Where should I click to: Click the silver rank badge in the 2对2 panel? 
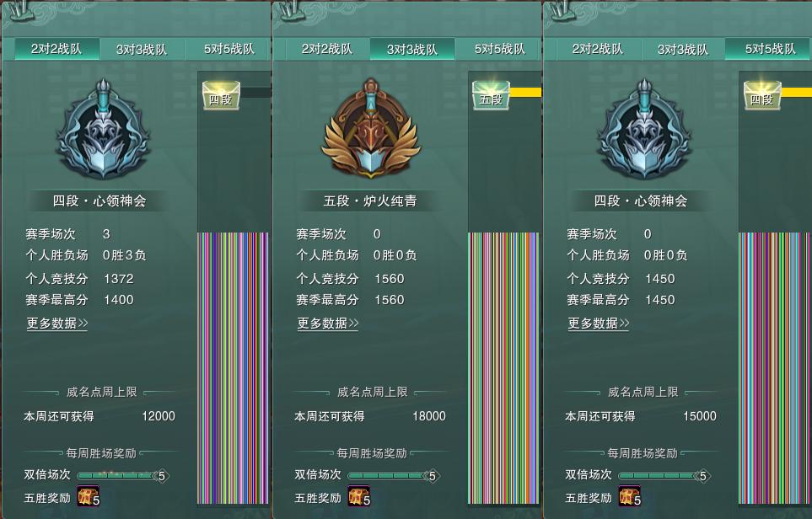pyautogui.click(x=103, y=128)
